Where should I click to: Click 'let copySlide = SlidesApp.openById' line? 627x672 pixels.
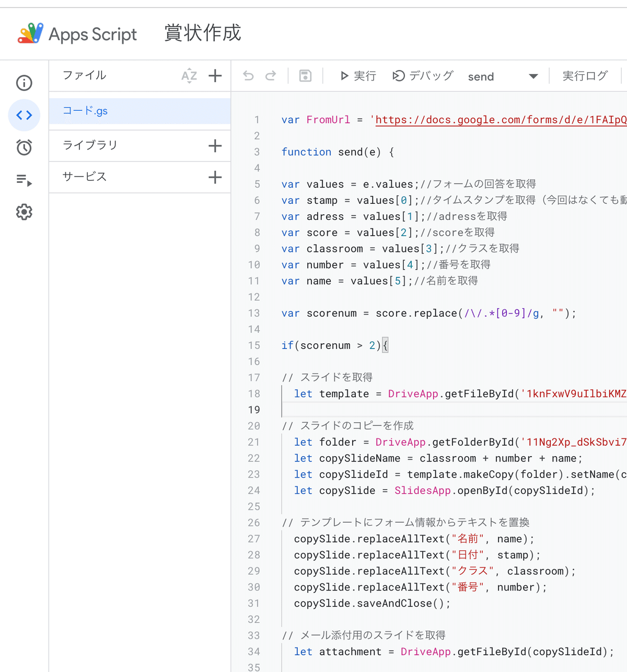[x=444, y=491]
